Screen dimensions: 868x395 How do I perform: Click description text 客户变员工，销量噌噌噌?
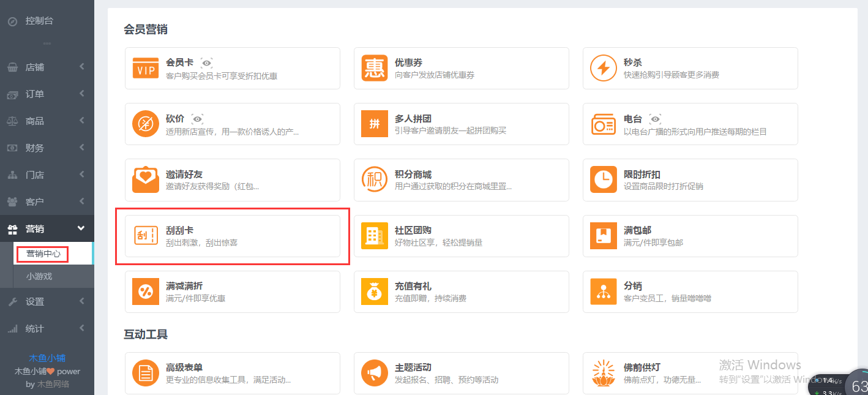click(x=667, y=298)
